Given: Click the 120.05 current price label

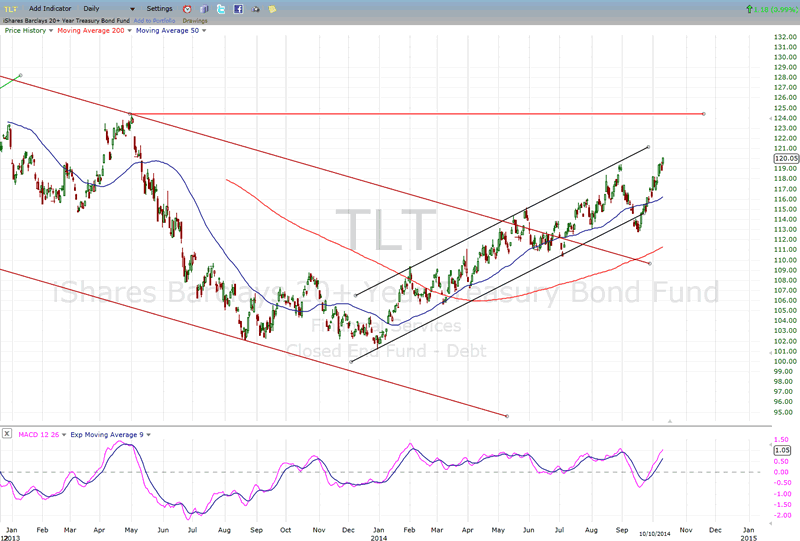Looking at the screenshot, I should [x=786, y=159].
